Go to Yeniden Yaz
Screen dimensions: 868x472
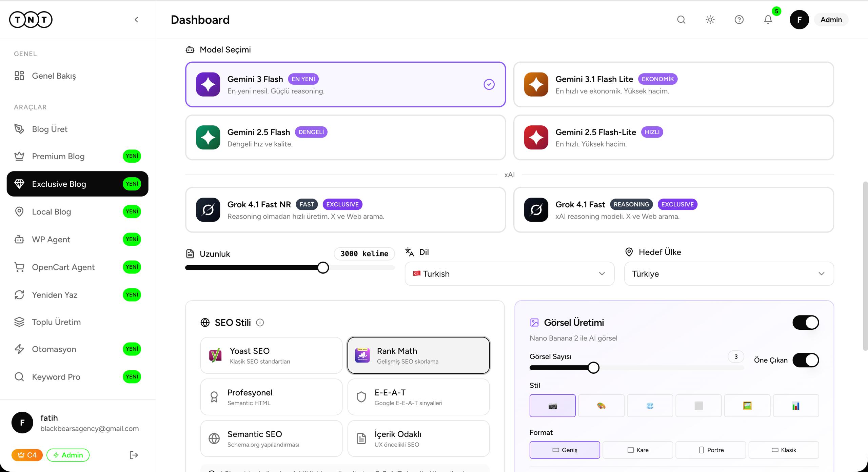pyautogui.click(x=78, y=295)
